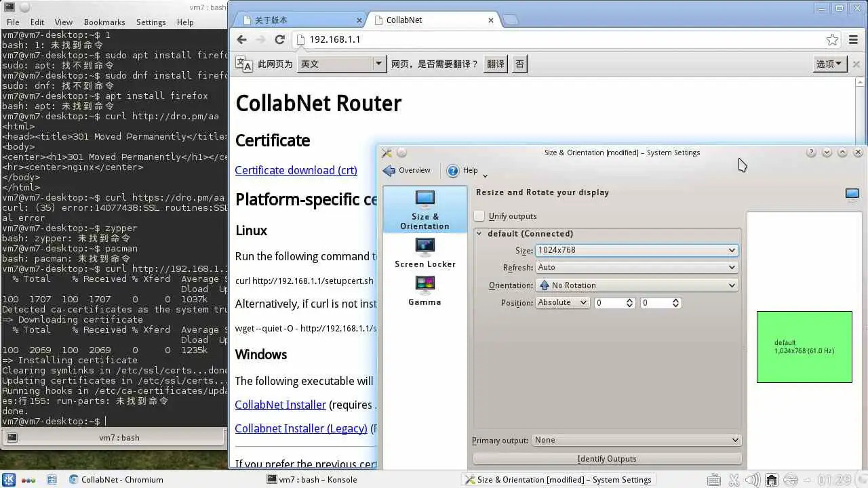Select Gamma module
The height and width of the screenshot is (488, 868).
[425, 291]
